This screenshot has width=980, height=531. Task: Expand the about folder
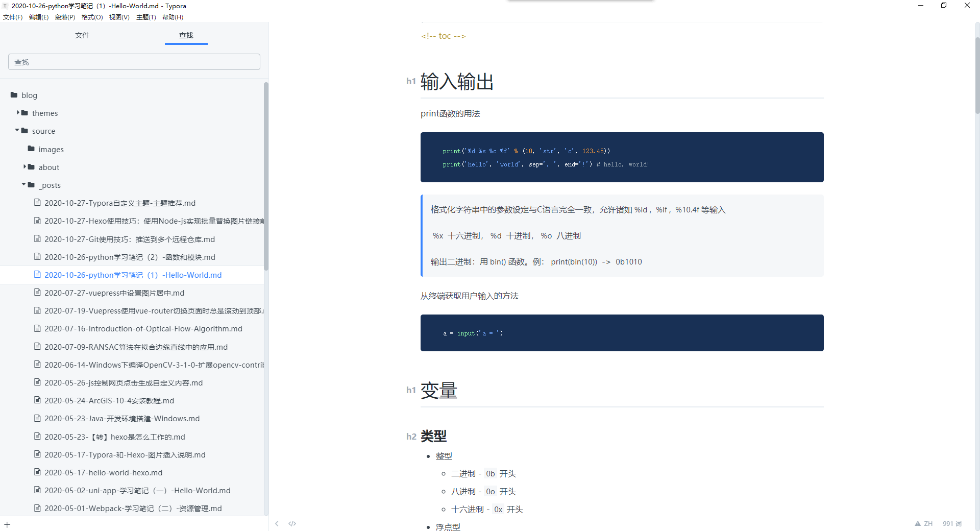[x=24, y=167]
